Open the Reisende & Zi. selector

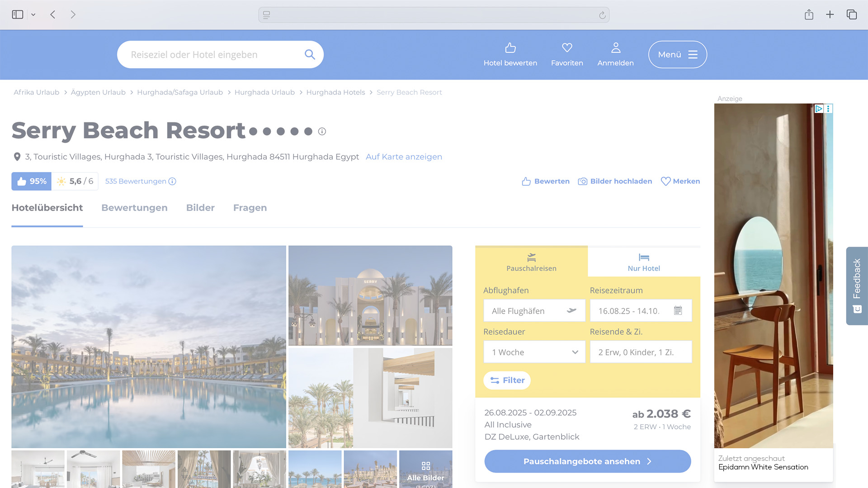pos(641,352)
